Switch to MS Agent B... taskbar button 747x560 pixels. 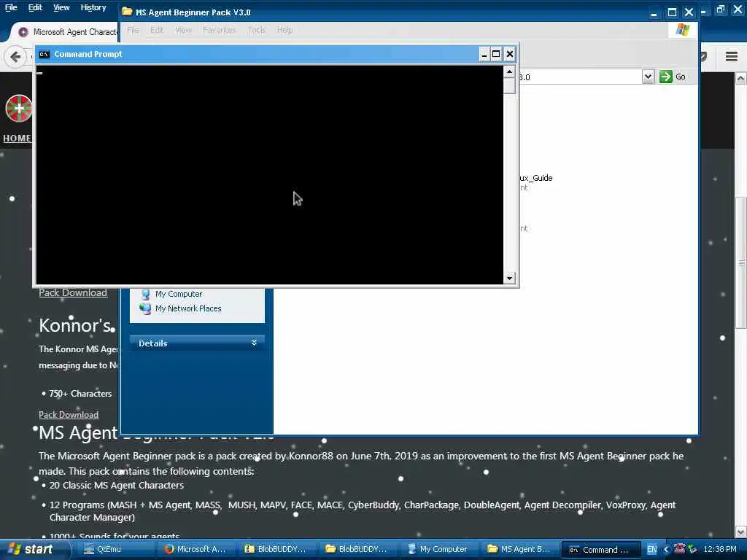pyautogui.click(x=519, y=549)
